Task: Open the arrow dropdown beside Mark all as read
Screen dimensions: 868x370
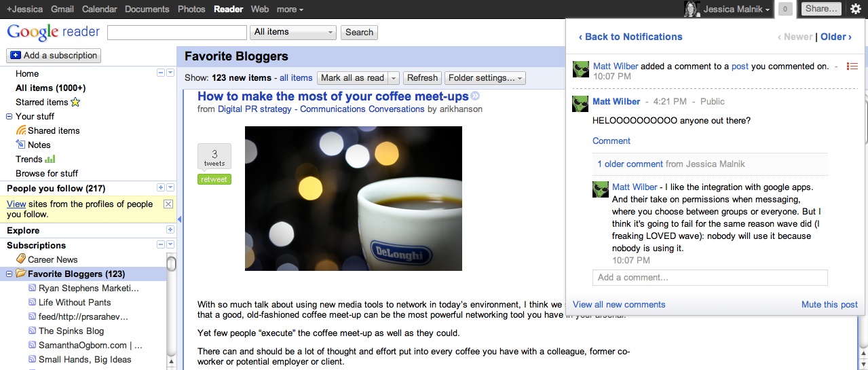Action: coord(394,78)
